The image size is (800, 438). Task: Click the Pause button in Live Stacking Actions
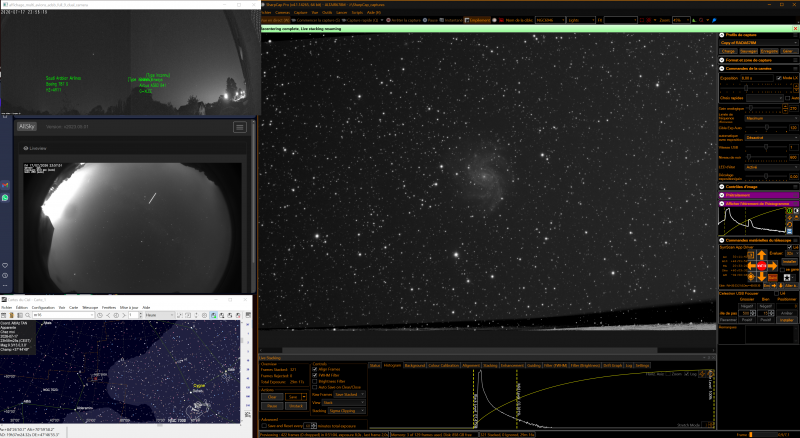point(272,406)
